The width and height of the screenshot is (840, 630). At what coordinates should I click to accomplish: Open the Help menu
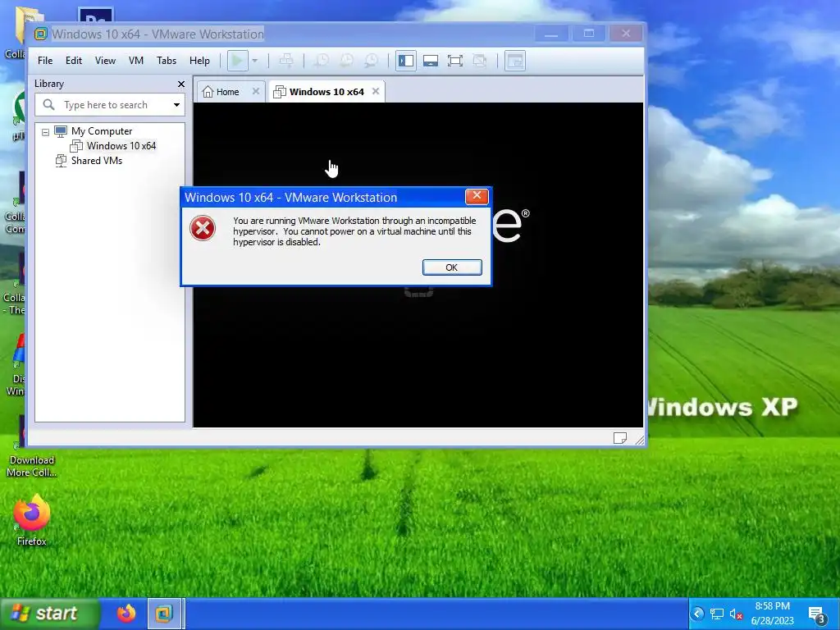pyautogui.click(x=199, y=61)
